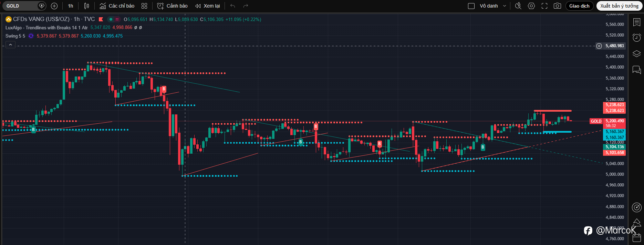This screenshot has width=644, height=245.
Task: Open the layout setup square icon
Action: click(471, 6)
